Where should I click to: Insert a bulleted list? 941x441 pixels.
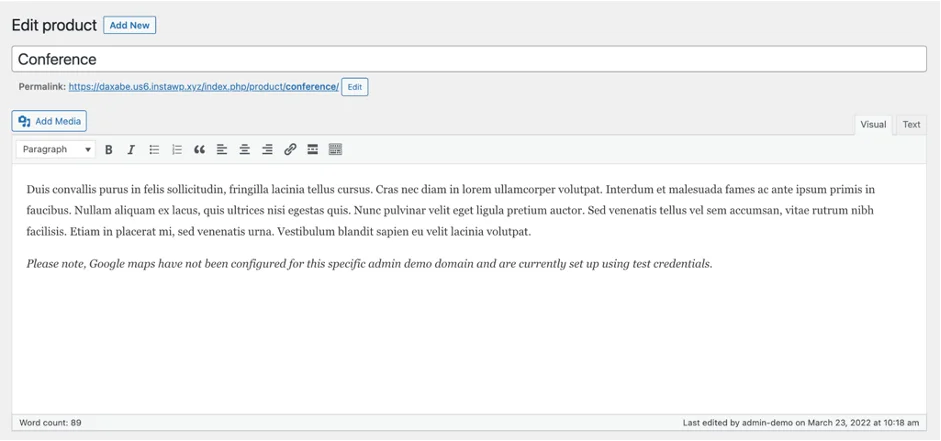coord(154,150)
